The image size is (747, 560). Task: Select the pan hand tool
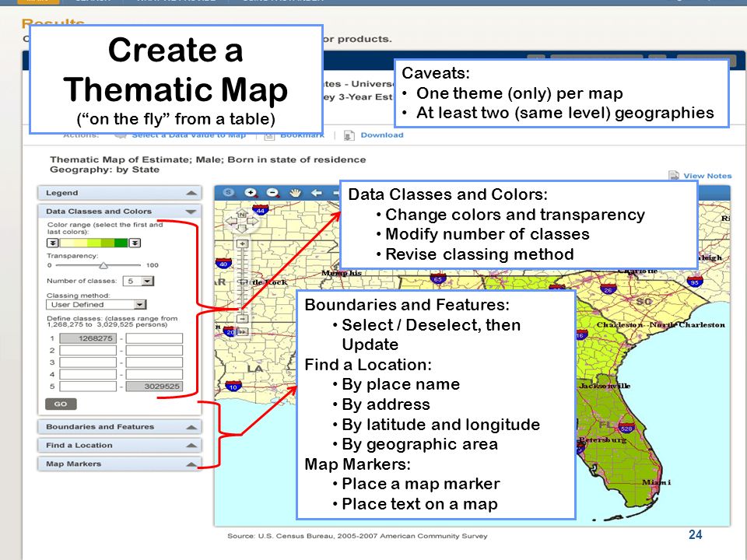coord(296,193)
